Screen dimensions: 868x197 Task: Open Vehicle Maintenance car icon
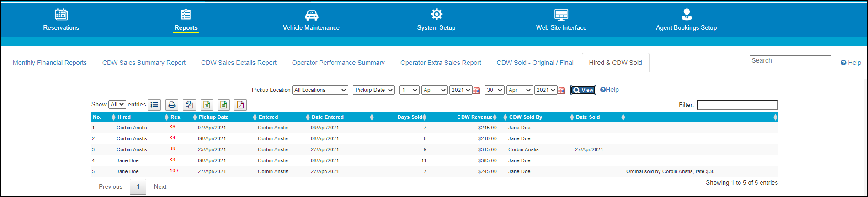[x=311, y=15]
